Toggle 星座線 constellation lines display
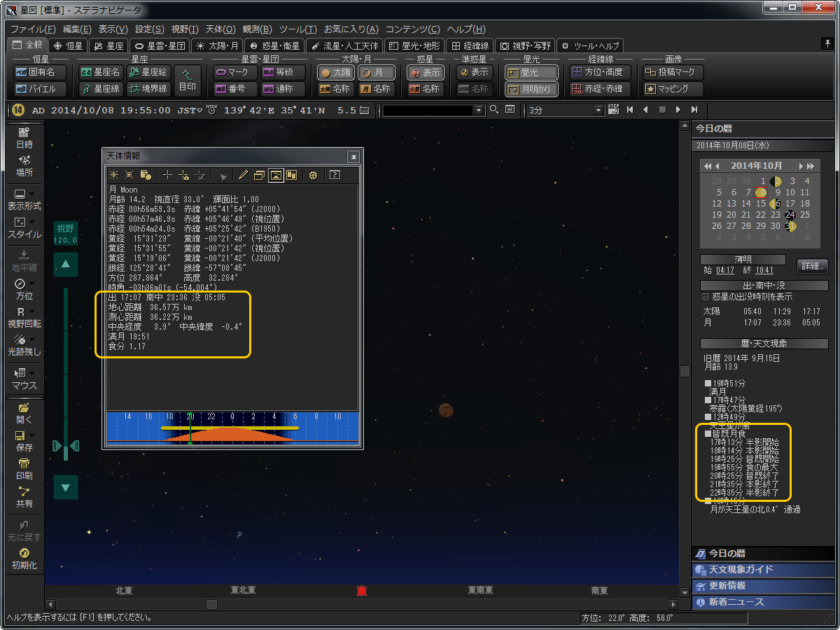Screen dimensions: 840x630 [100, 89]
